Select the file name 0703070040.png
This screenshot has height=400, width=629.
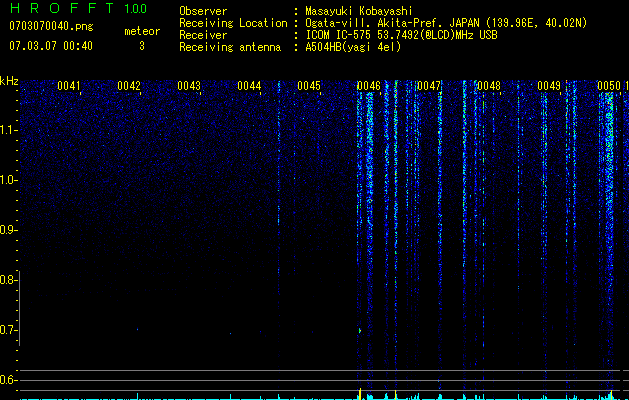pyautogui.click(x=51, y=26)
